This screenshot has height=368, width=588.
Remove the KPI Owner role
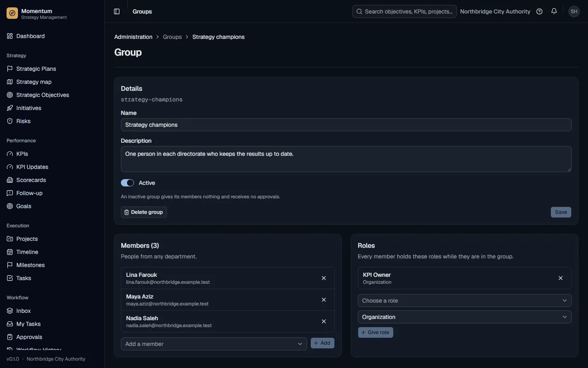[561, 278]
